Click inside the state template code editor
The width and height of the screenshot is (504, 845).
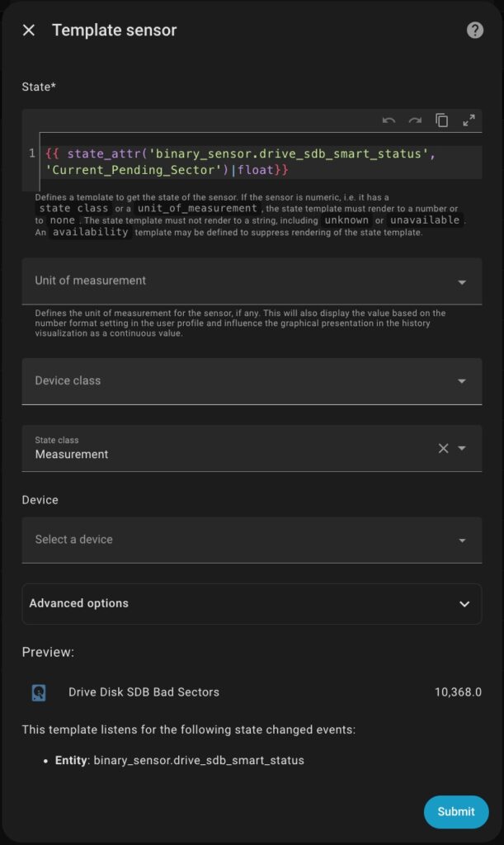coord(247,162)
